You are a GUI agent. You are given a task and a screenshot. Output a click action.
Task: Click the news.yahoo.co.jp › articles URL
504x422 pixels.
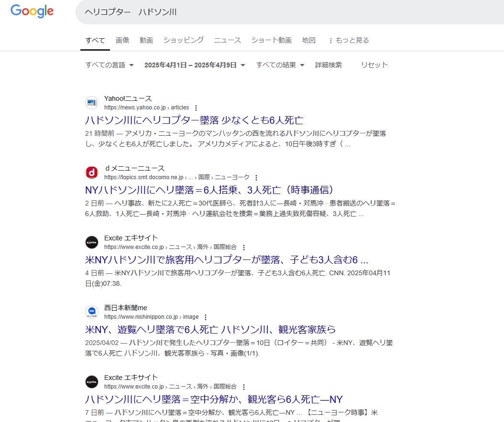147,108
